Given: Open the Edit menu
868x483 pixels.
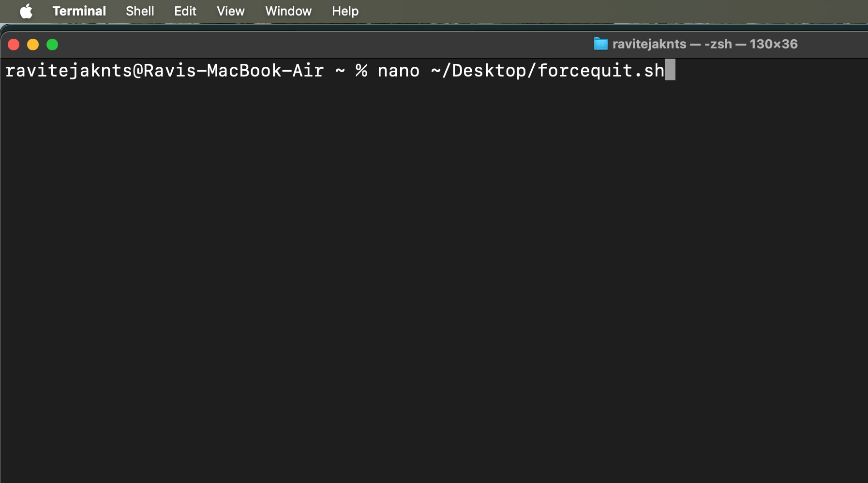Looking at the screenshot, I should point(185,11).
